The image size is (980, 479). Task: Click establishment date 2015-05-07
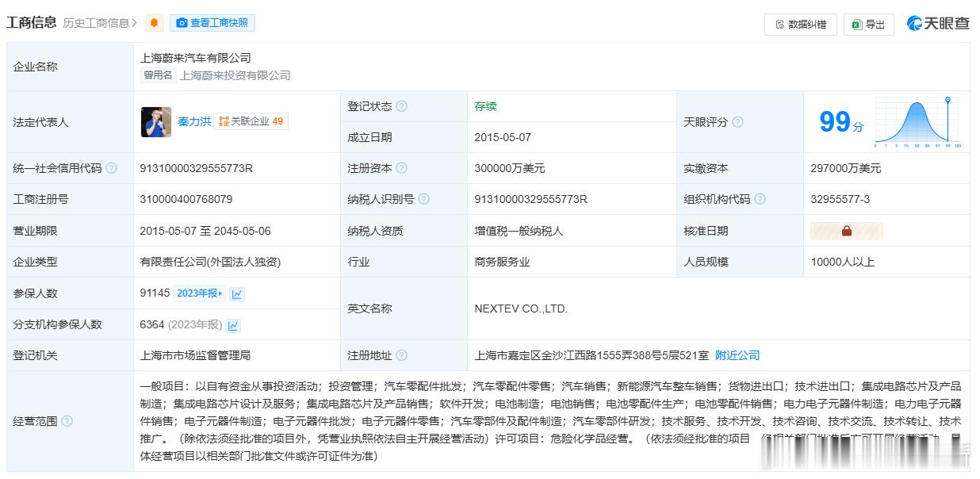click(x=503, y=137)
